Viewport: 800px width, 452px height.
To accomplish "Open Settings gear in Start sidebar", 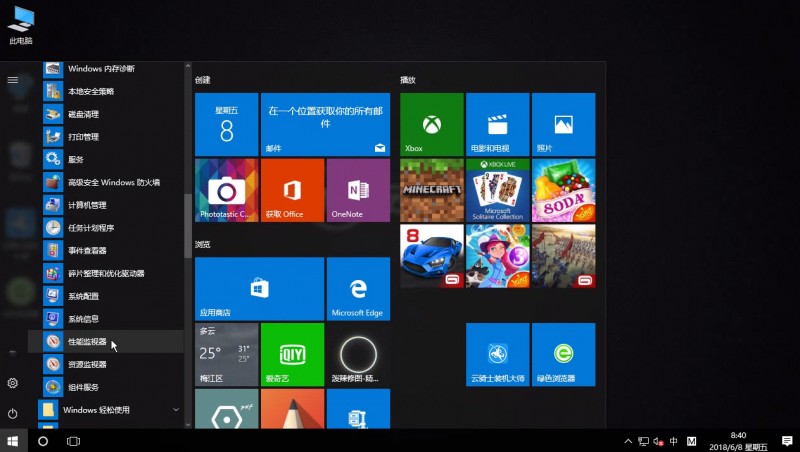I will click(x=13, y=383).
